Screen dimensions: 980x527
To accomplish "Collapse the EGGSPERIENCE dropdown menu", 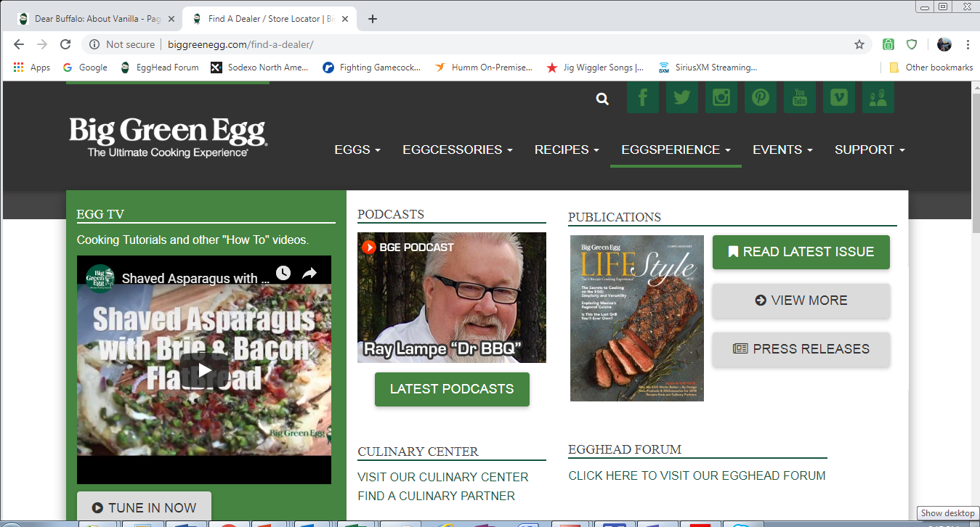I will [x=676, y=150].
